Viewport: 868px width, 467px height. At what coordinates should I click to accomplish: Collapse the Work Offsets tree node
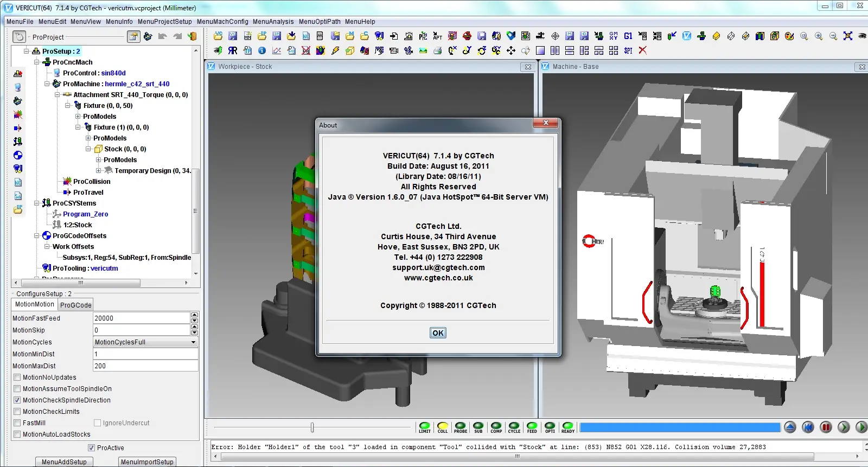click(47, 246)
